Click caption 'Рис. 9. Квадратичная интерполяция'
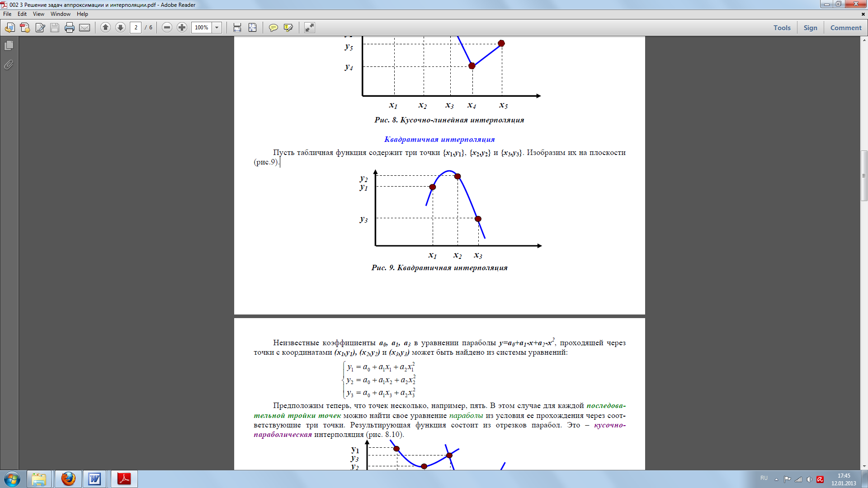Screen dimensions: 868x488 click(x=439, y=268)
